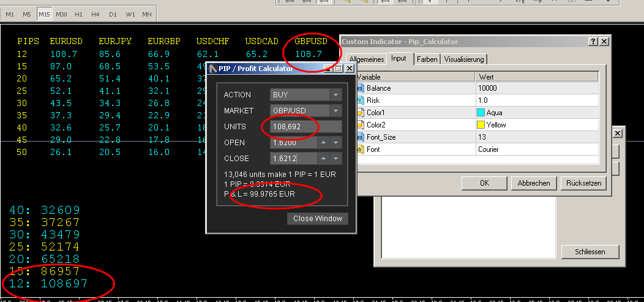
Task: Open the MARKET dropdown showing GBP/USD
Action: point(305,110)
